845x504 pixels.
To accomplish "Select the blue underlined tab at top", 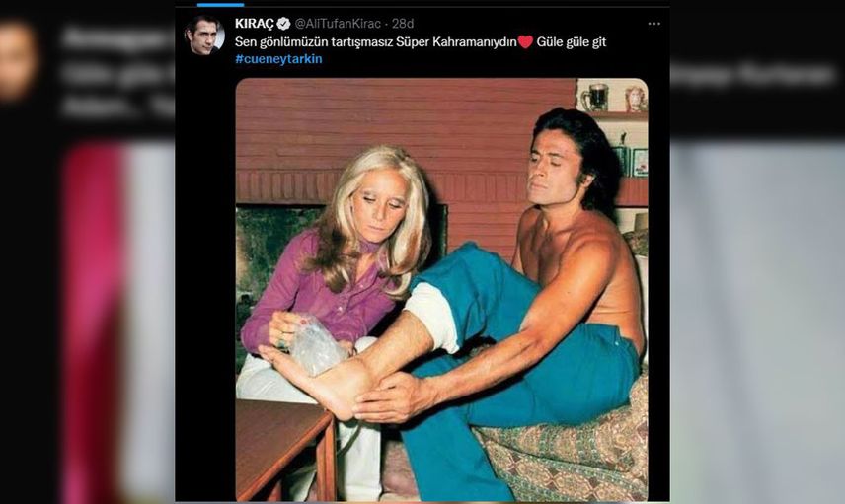I will 220,4.
